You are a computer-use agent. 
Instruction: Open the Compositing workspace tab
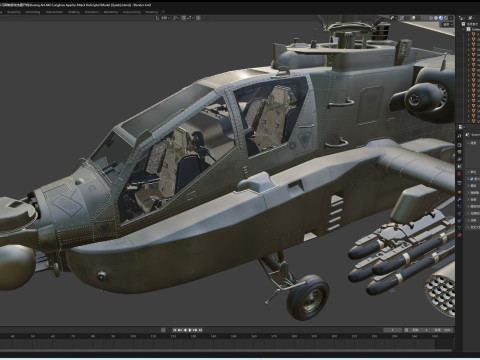(x=131, y=12)
